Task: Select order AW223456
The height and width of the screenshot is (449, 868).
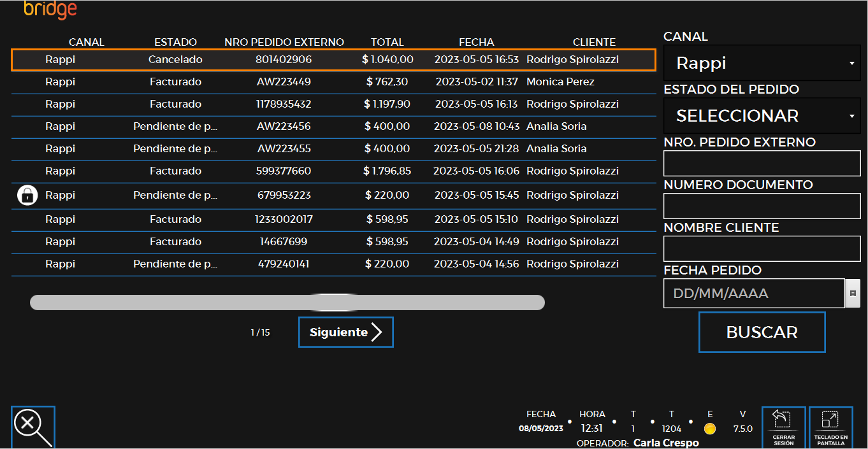Action: [x=284, y=126]
